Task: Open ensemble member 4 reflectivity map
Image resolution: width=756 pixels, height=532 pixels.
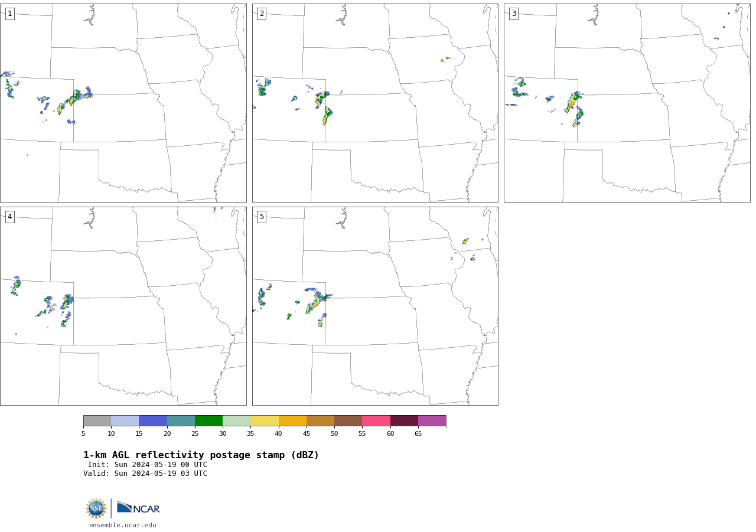Action: tap(123, 306)
